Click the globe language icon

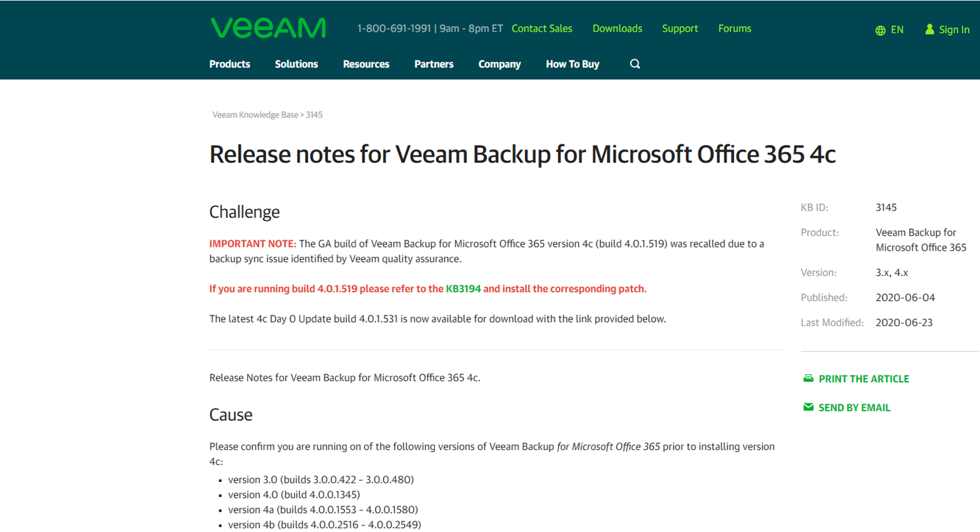point(880,31)
